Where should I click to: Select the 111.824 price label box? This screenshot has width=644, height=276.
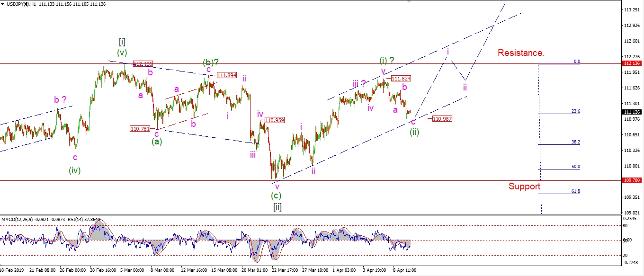(401, 79)
